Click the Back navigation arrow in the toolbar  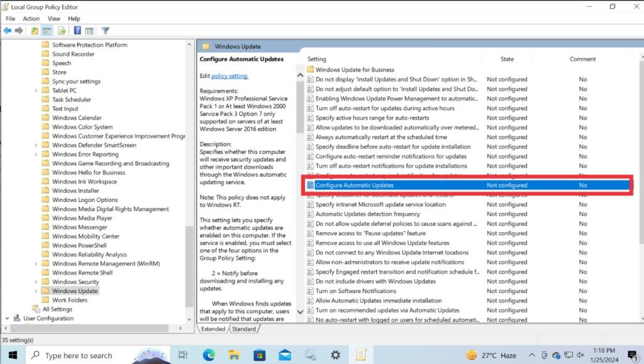tap(7, 30)
